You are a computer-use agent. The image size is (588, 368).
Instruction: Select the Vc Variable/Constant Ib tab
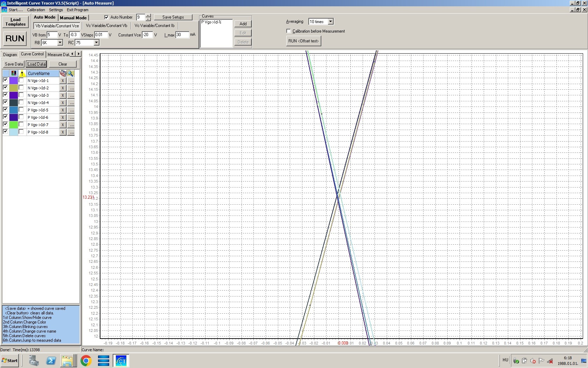[154, 26]
